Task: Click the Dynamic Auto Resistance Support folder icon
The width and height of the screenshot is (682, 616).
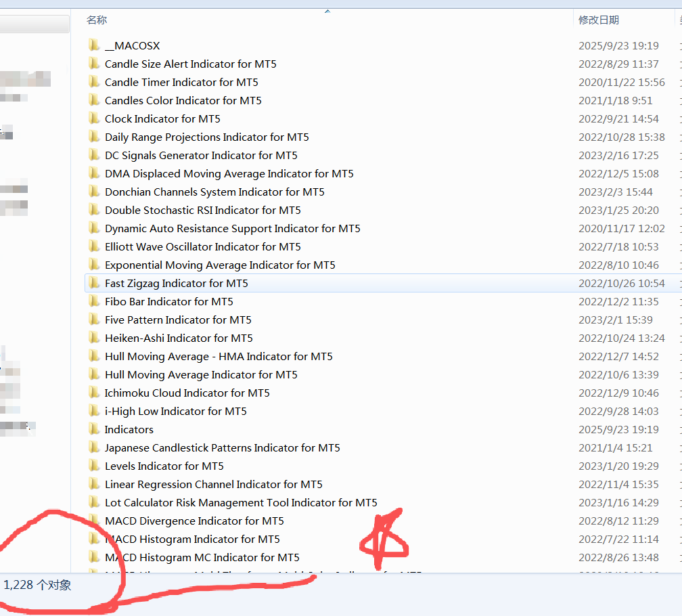Action: point(94,228)
